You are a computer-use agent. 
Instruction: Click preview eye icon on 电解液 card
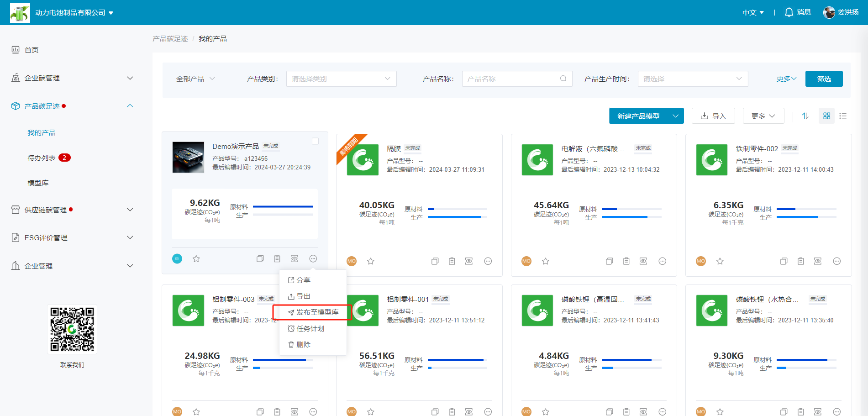pos(643,261)
